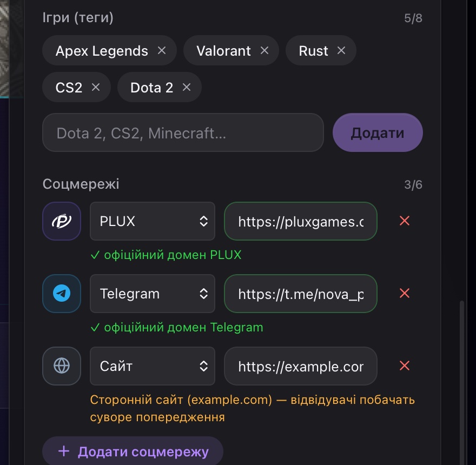The height and width of the screenshot is (465, 476).
Task: Click the Додати tag button
Action: click(378, 132)
